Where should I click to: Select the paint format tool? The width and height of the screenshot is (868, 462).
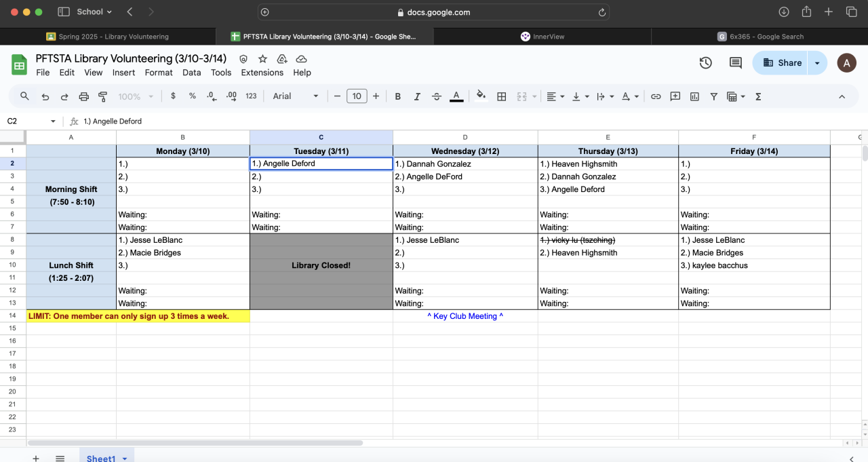click(x=103, y=96)
